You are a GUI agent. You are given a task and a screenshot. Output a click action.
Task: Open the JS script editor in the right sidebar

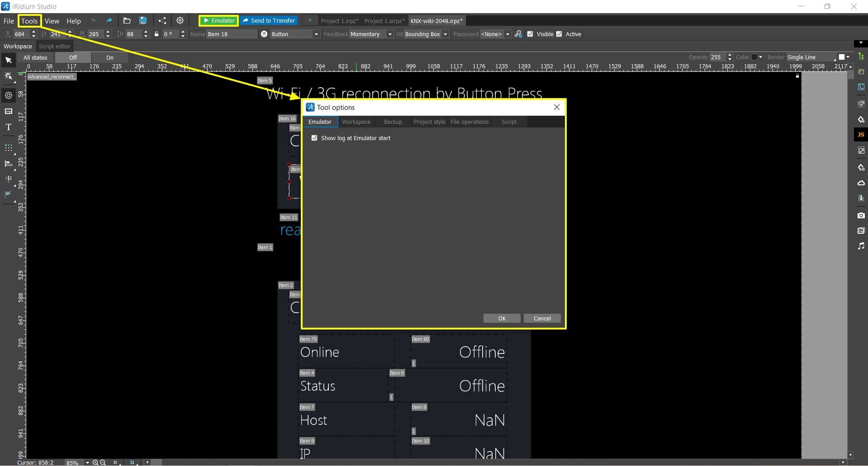861,134
